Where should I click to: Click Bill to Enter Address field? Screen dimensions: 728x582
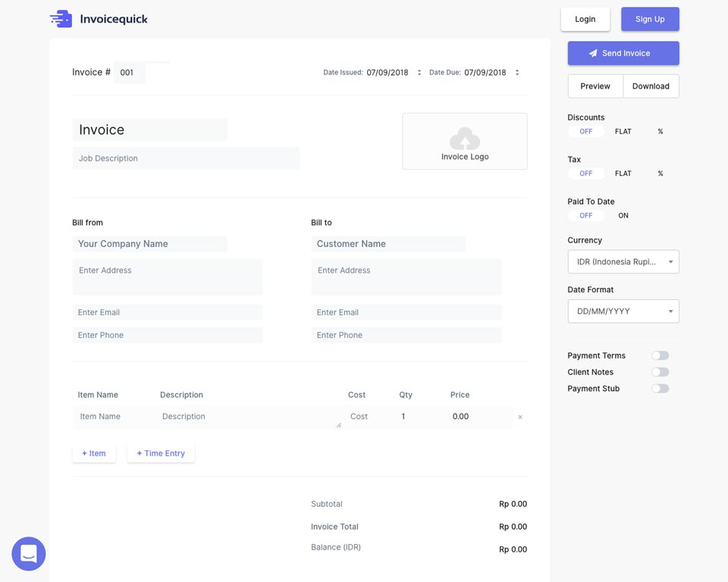click(x=406, y=277)
